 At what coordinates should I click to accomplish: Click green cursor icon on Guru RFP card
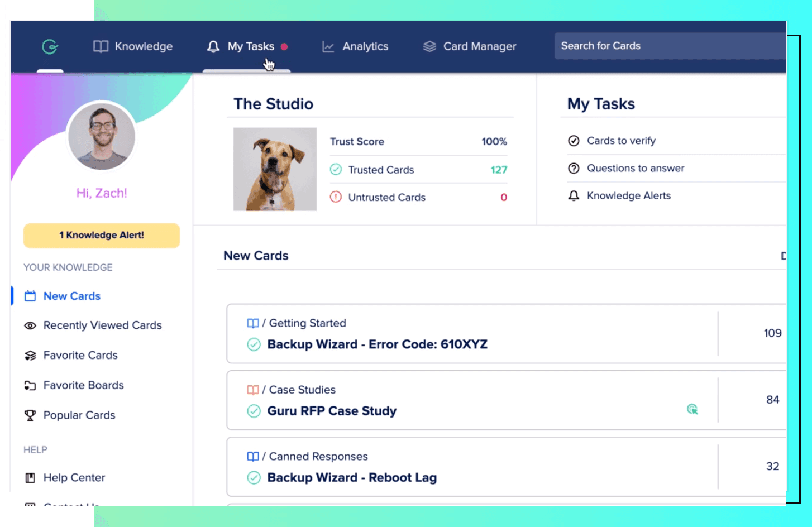tap(692, 409)
